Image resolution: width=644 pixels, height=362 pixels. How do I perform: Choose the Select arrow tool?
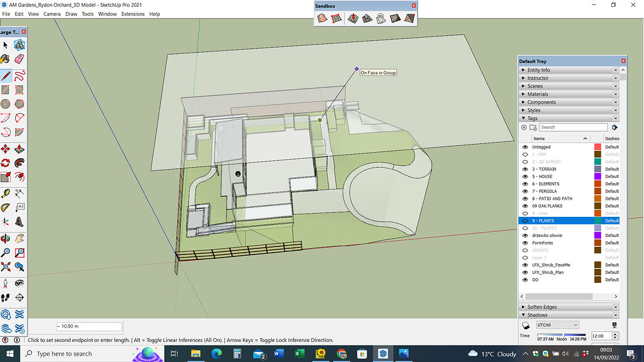(6, 45)
